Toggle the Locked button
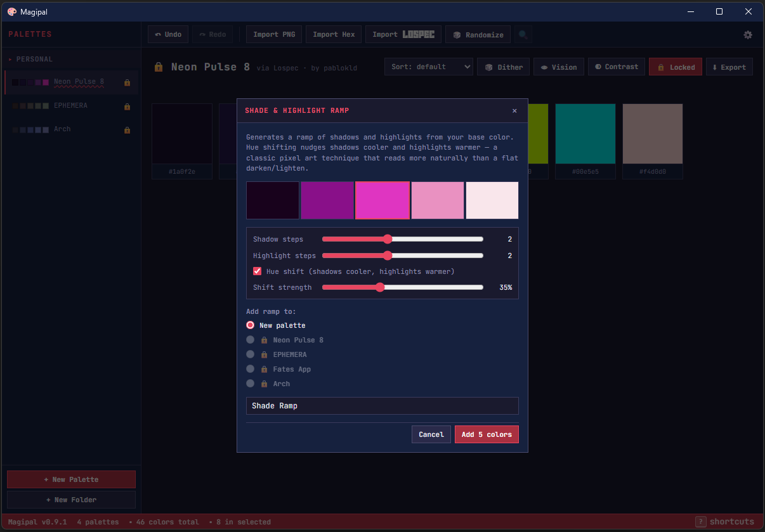Viewport: 765px width, 532px height. click(x=676, y=67)
